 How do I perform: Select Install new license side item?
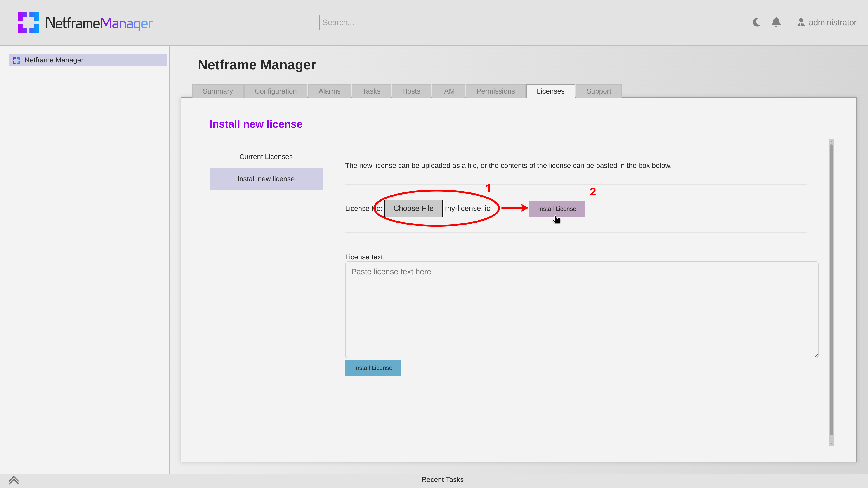click(x=266, y=179)
